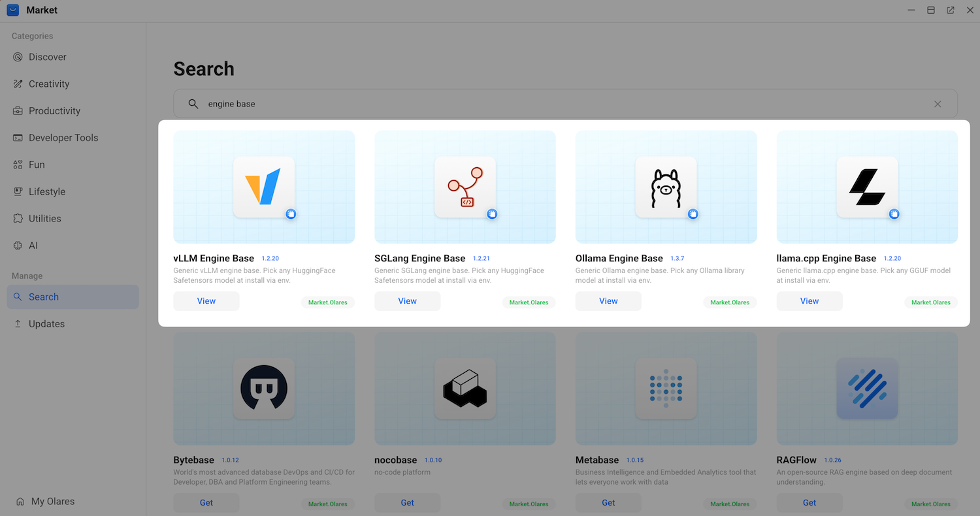
Task: Click the Productivity briefcase icon
Action: pyautogui.click(x=18, y=111)
